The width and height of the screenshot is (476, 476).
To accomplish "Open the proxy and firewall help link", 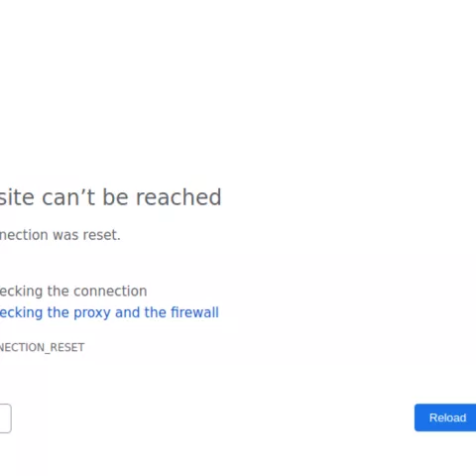I will pos(109,312).
